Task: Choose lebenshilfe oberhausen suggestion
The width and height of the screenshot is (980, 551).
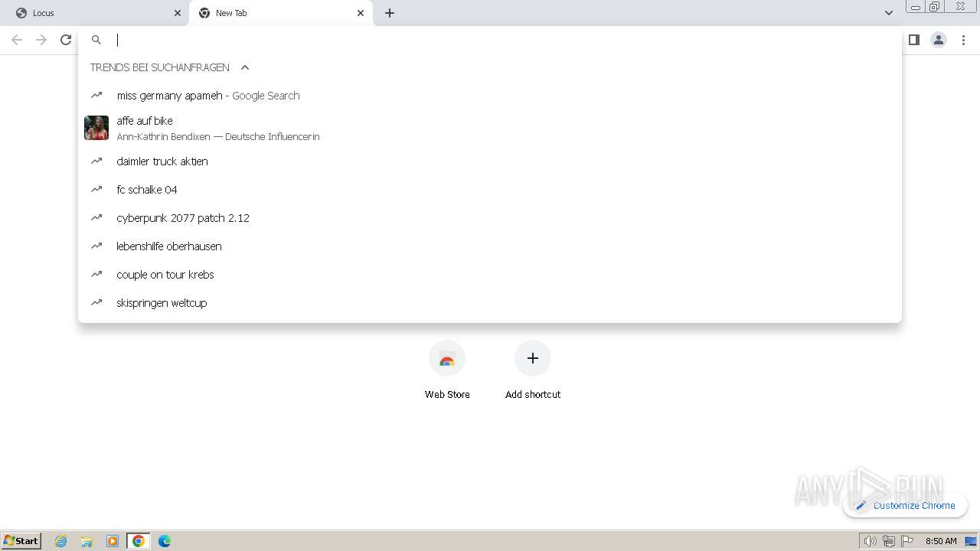Action: click(x=490, y=246)
